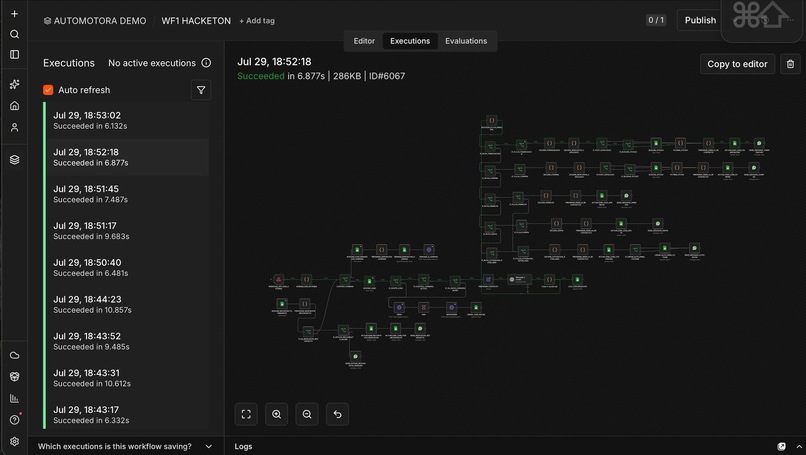This screenshot has height=455, width=806.
Task: Click the + Add tag link
Action: [257, 21]
